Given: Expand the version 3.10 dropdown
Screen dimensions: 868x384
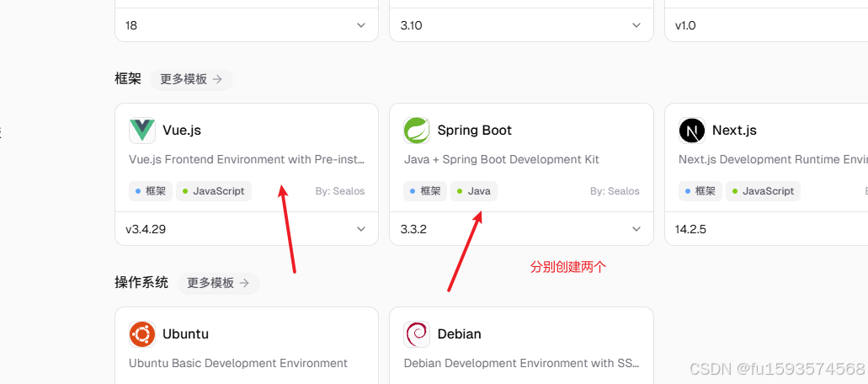Looking at the screenshot, I should (521, 25).
